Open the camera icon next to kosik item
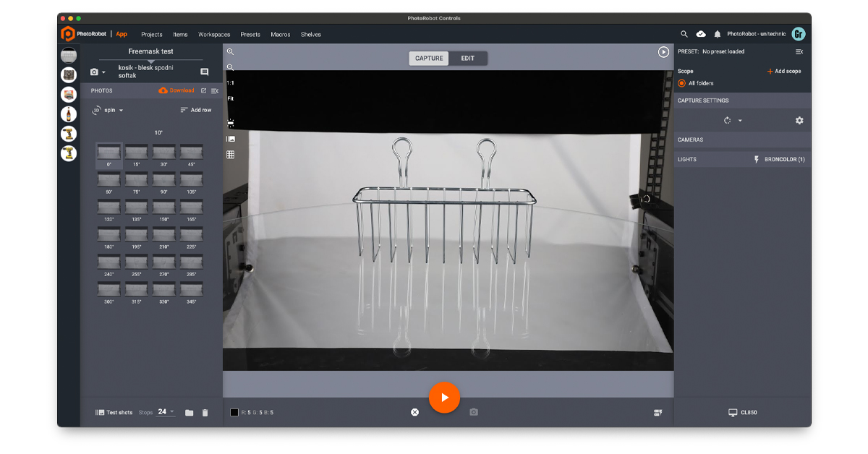The image size is (868, 454). pos(96,72)
